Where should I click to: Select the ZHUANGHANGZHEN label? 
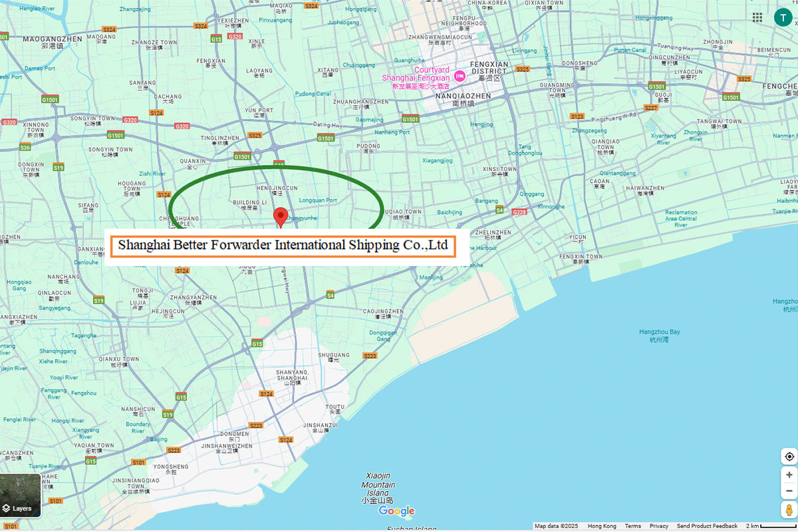pyautogui.click(x=360, y=104)
